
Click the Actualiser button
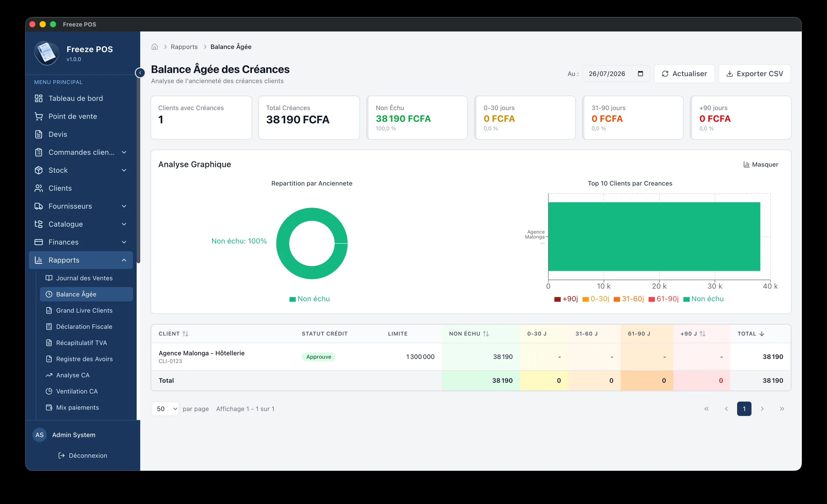point(684,74)
